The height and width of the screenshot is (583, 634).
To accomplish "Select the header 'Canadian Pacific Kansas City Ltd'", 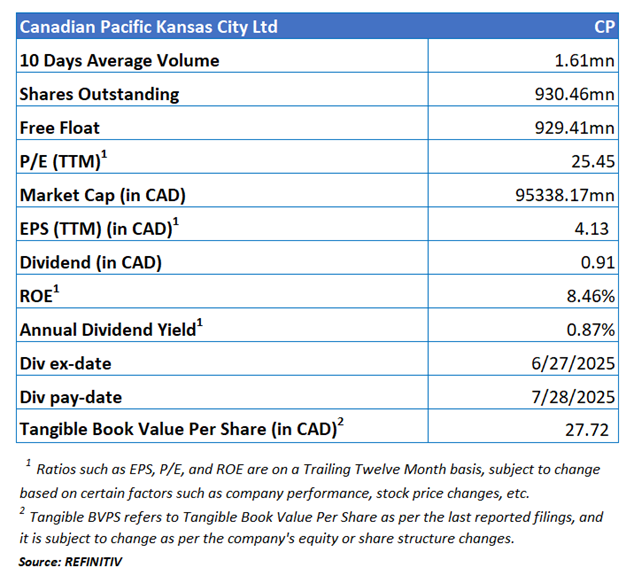I will (x=149, y=27).
